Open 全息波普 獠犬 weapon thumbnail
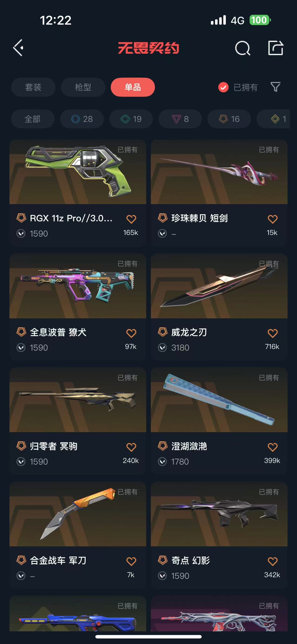The height and width of the screenshot is (644, 297). coord(78,286)
